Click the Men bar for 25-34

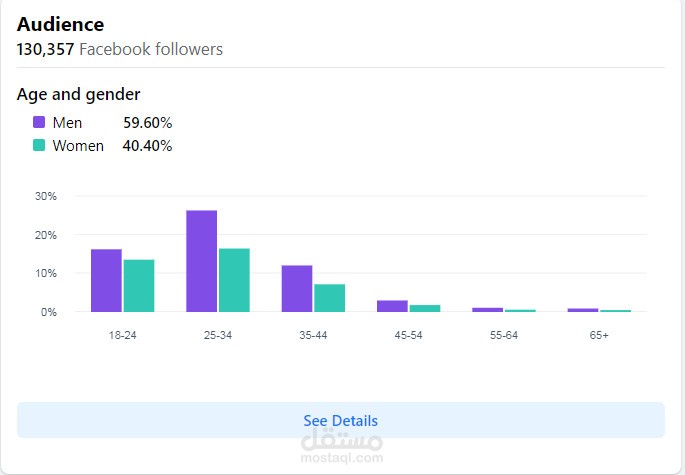click(201, 261)
